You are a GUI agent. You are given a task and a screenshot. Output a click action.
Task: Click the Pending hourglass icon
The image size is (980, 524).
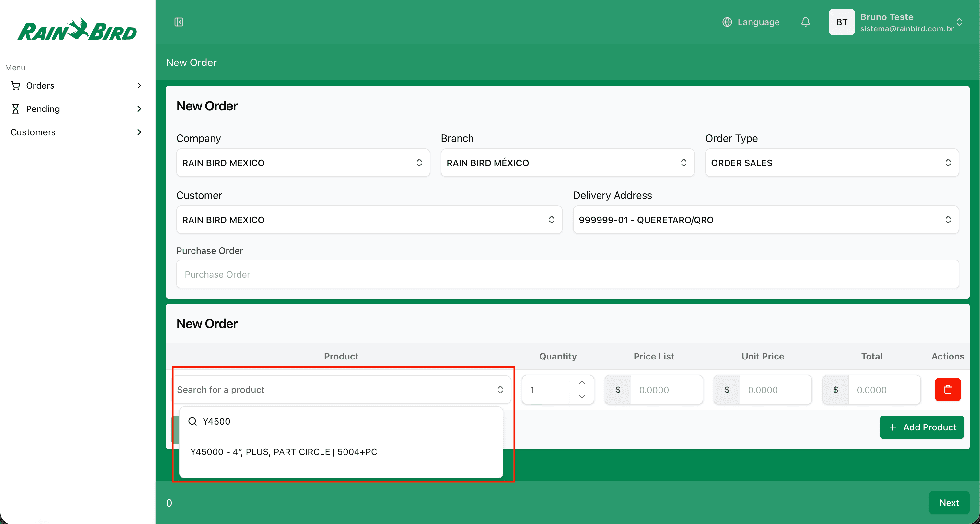[x=16, y=109]
